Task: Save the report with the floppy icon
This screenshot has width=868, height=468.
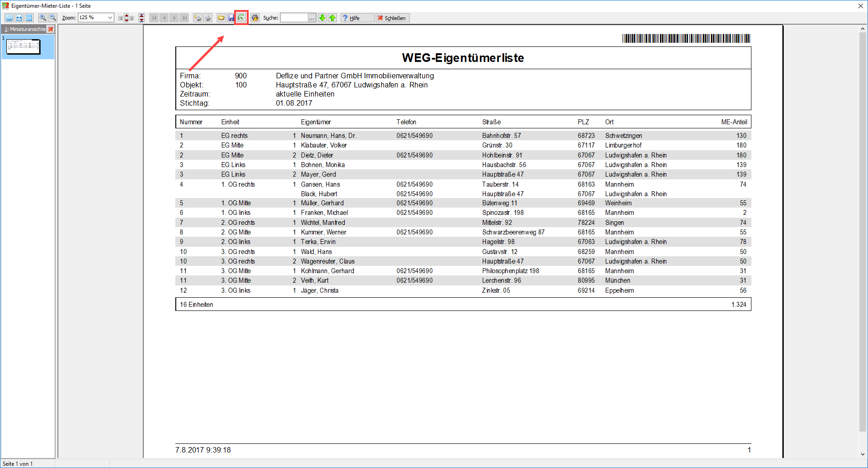Action: pos(231,18)
